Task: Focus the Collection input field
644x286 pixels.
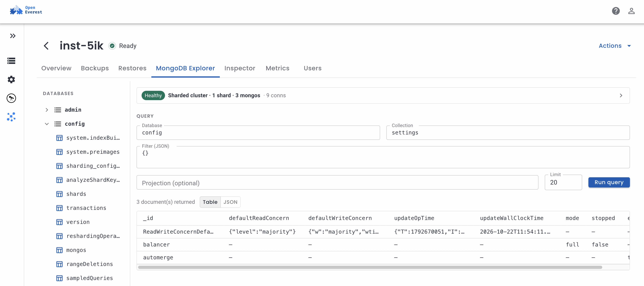Action: coord(508,133)
